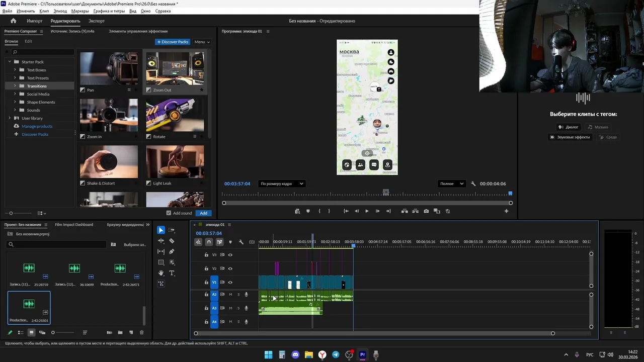Screen dimensions: 644x362
Task: Export a frame with the camera icon
Action: (x=426, y=211)
